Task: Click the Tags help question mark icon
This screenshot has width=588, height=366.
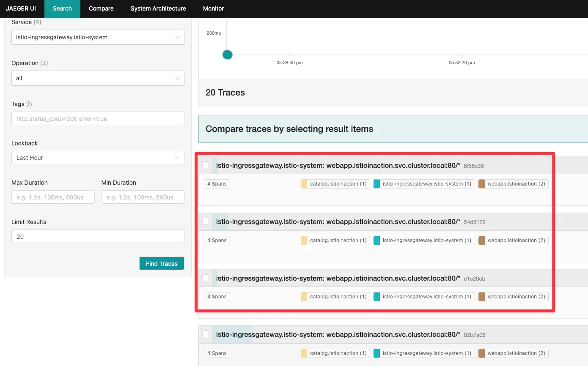Action: tap(29, 104)
